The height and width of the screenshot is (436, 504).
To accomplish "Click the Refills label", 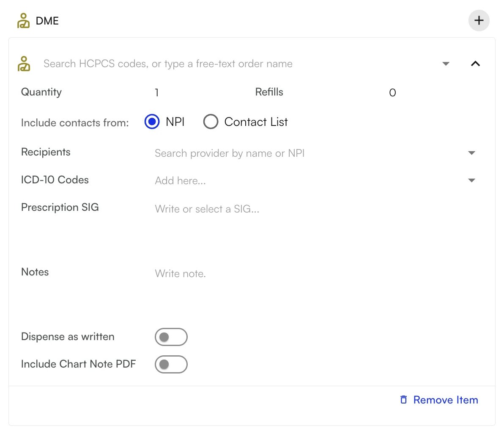I will click(x=269, y=92).
